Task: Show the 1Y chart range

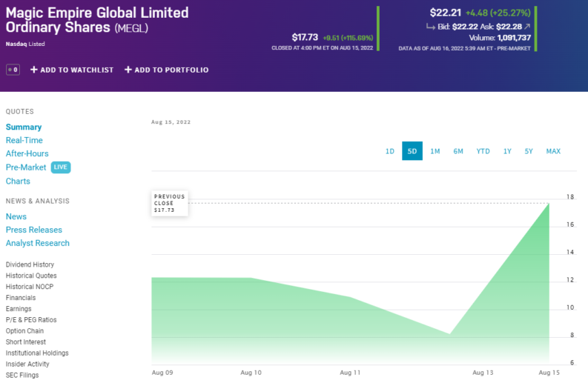Action: click(507, 151)
